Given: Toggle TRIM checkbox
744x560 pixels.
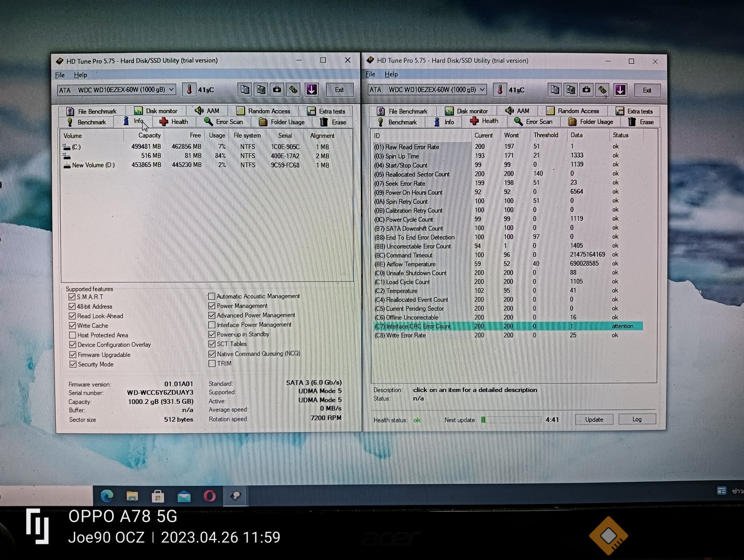Looking at the screenshot, I should [212, 364].
